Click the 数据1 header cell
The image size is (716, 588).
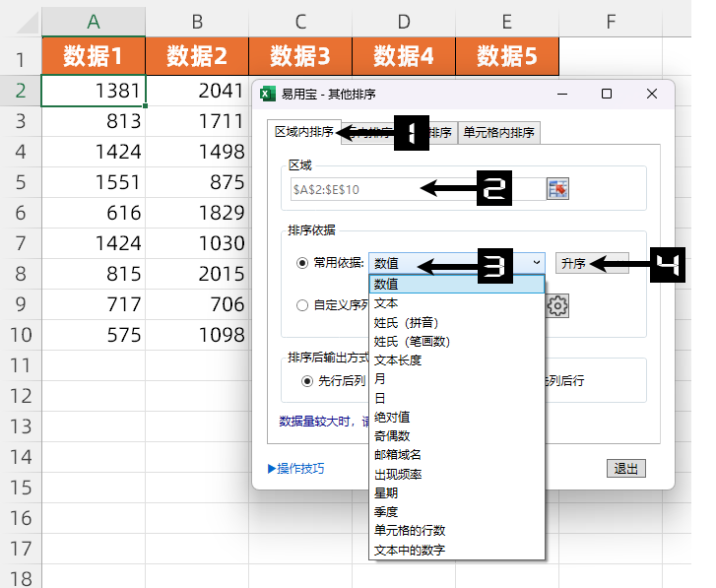coord(94,56)
